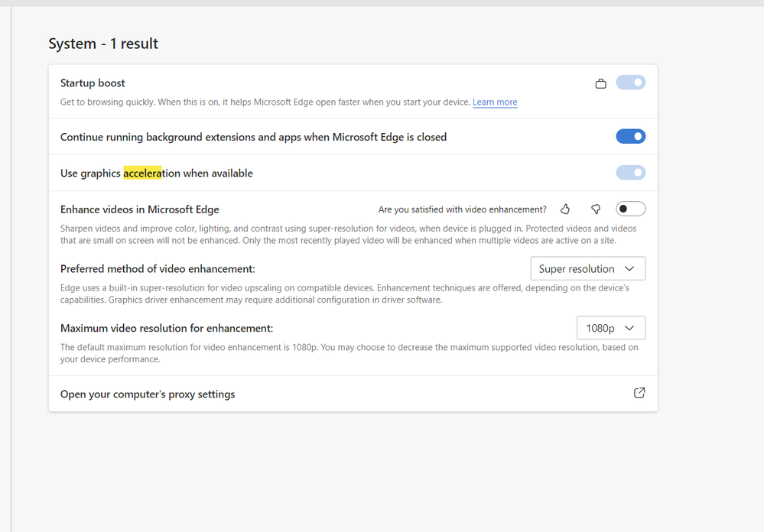Turn off continue running background extensions switch
Image resolution: width=764 pixels, height=532 pixels.
tap(630, 136)
